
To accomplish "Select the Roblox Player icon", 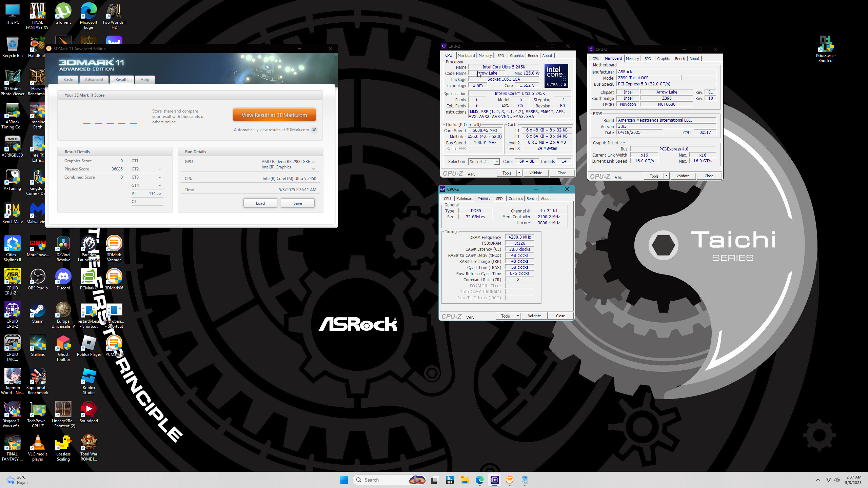I will [x=89, y=346].
